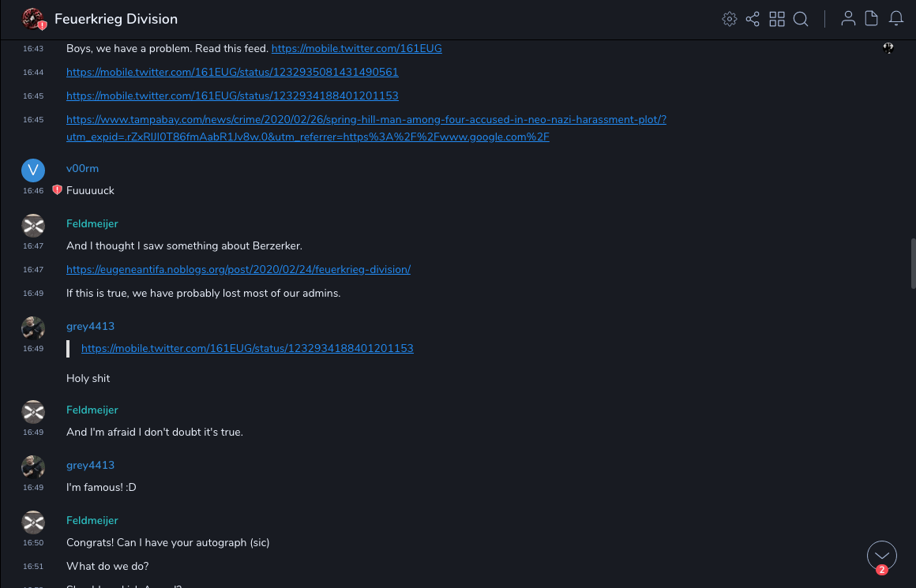Click the vertical chat scrollbar thumb

913,264
